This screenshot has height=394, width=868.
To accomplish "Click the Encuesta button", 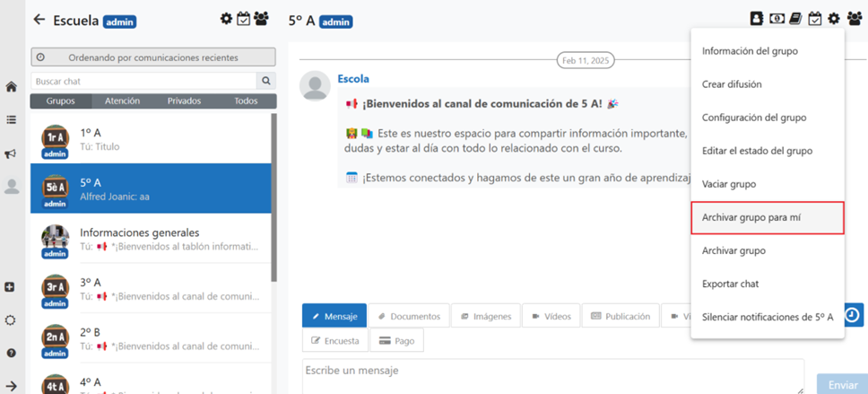I will pos(334,341).
